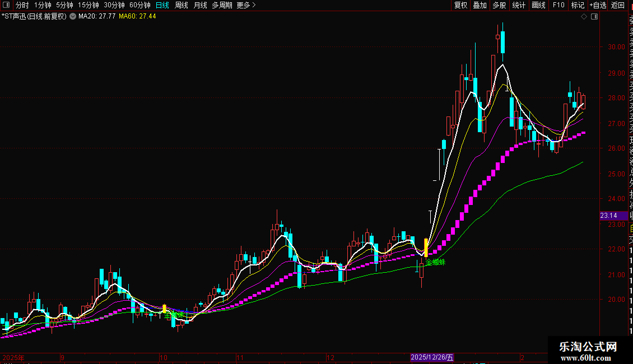The image size is (633, 364).
Task: Click the 复权 button
Action: pos(460,5)
